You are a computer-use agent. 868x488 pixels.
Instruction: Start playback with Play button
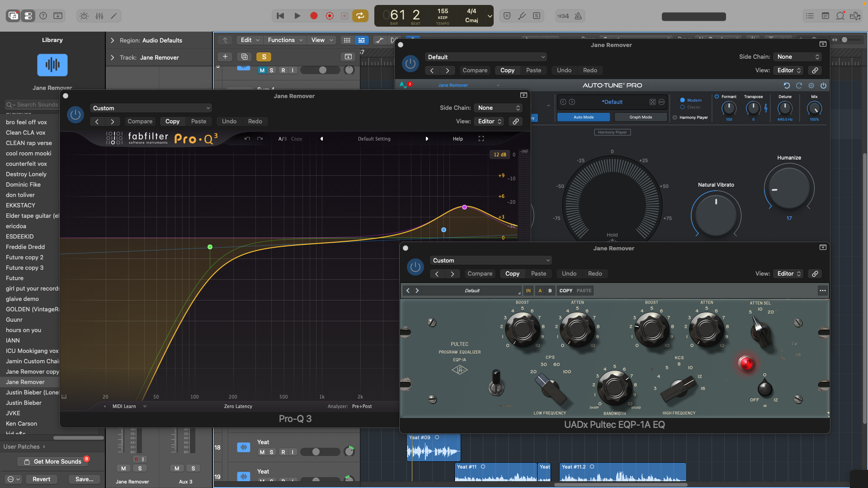(x=297, y=16)
